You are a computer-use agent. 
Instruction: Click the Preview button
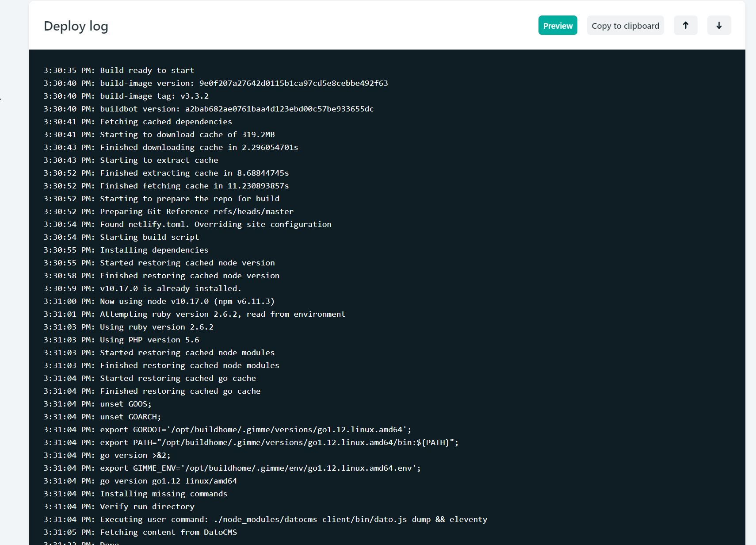557,25
